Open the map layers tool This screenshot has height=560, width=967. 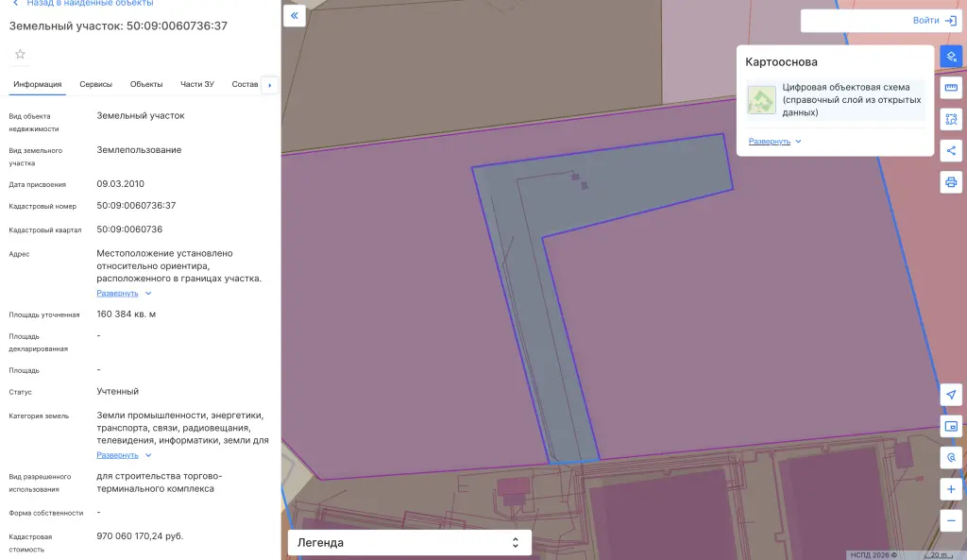pyautogui.click(x=951, y=56)
